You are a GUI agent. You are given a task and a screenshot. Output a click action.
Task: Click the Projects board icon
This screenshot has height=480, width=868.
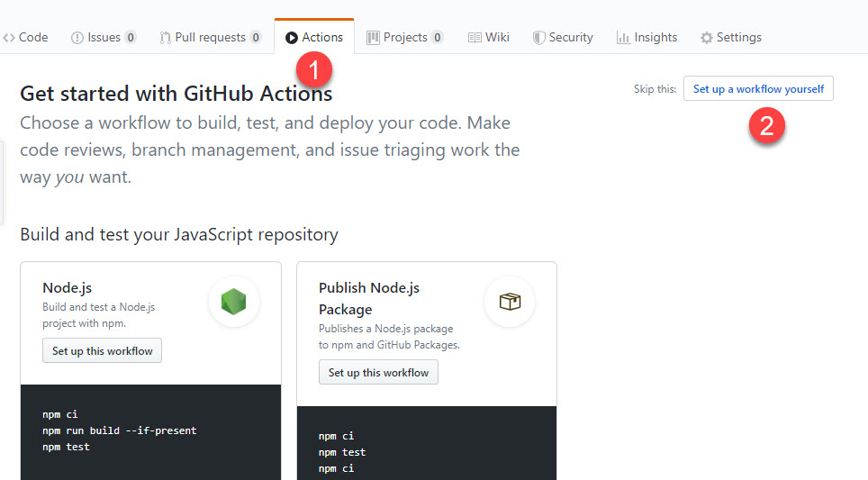[373, 38]
